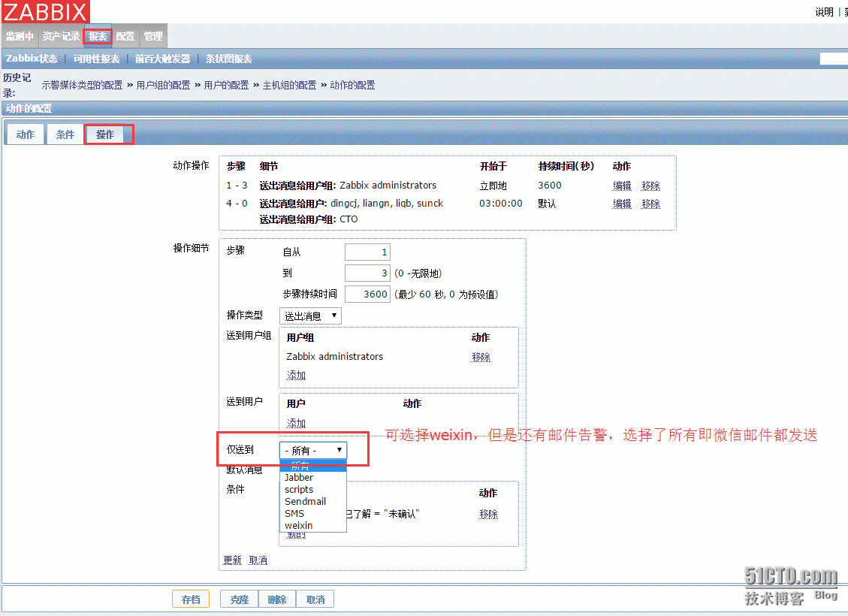Select weixin in the dropdown list
Screen dimensions: 848x616
(x=313, y=525)
